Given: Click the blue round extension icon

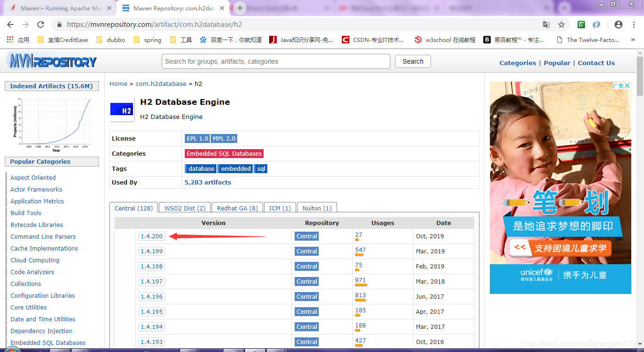Looking at the screenshot, I should [596, 25].
